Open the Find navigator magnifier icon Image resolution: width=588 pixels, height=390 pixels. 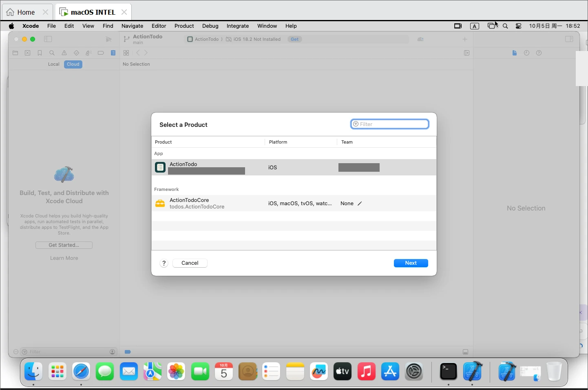pos(52,53)
